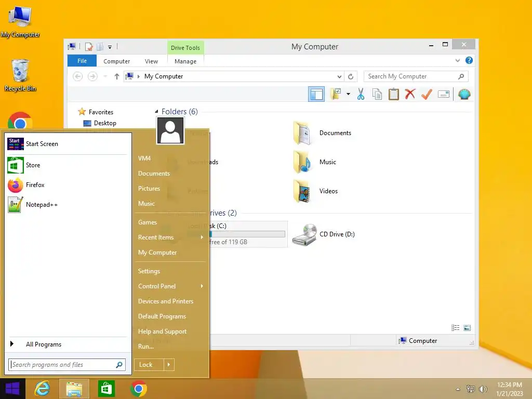The height and width of the screenshot is (399, 532).
Task: Click the red X Delete icon
Action: click(410, 94)
